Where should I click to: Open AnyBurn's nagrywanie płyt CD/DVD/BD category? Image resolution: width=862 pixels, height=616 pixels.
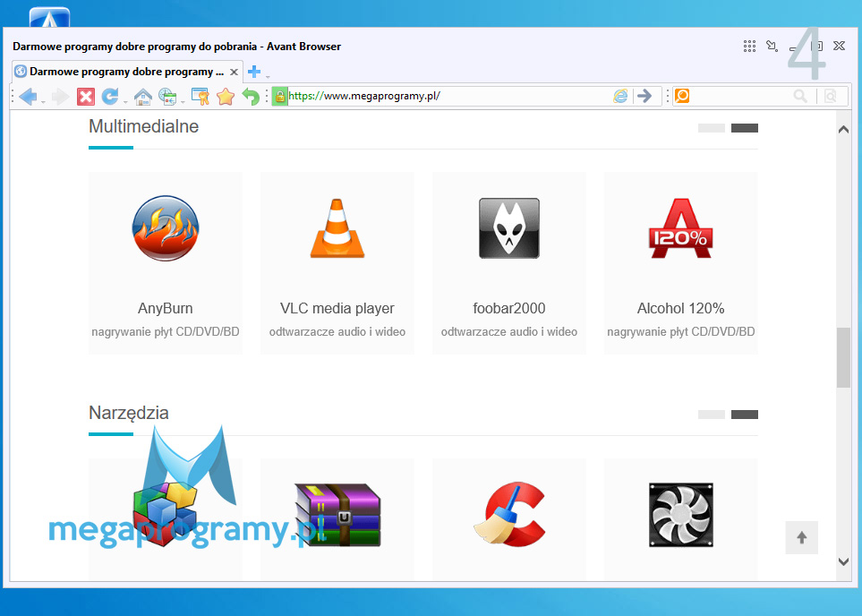tap(166, 331)
